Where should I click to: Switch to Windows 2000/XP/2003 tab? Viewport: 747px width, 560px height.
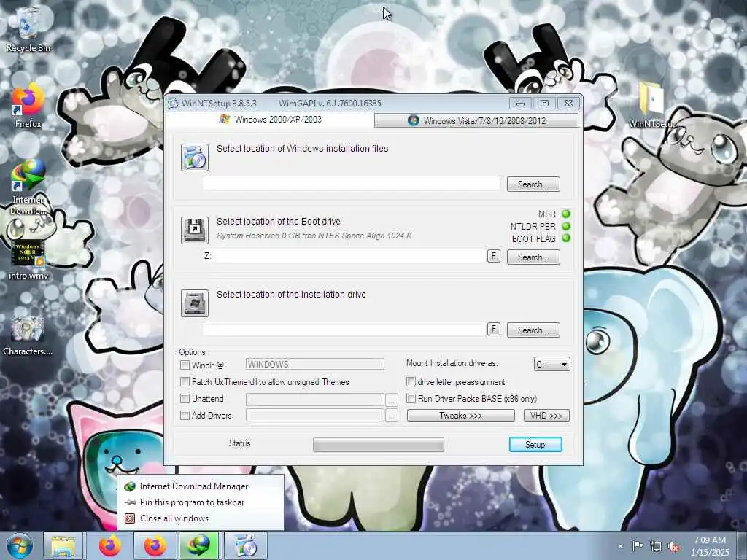[x=270, y=120]
